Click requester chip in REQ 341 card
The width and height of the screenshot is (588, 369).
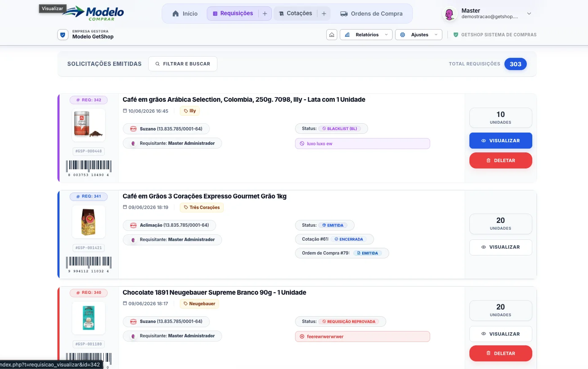[172, 239]
